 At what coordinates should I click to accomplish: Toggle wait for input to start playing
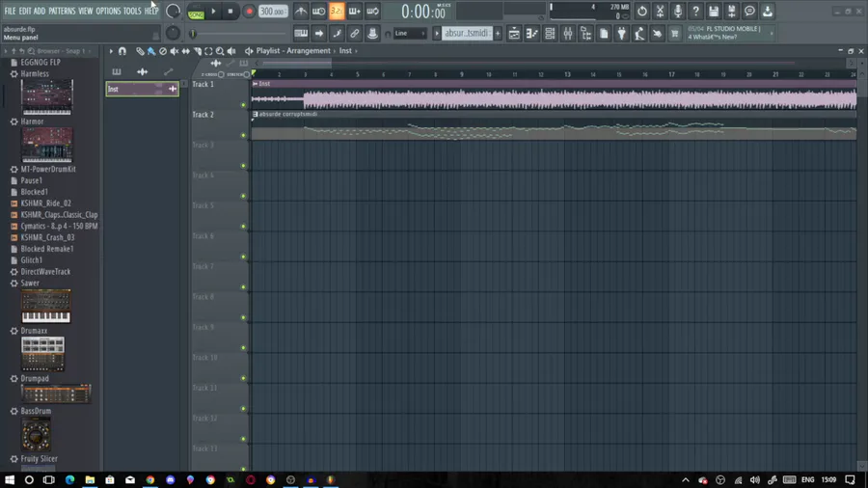pyautogui.click(x=319, y=11)
